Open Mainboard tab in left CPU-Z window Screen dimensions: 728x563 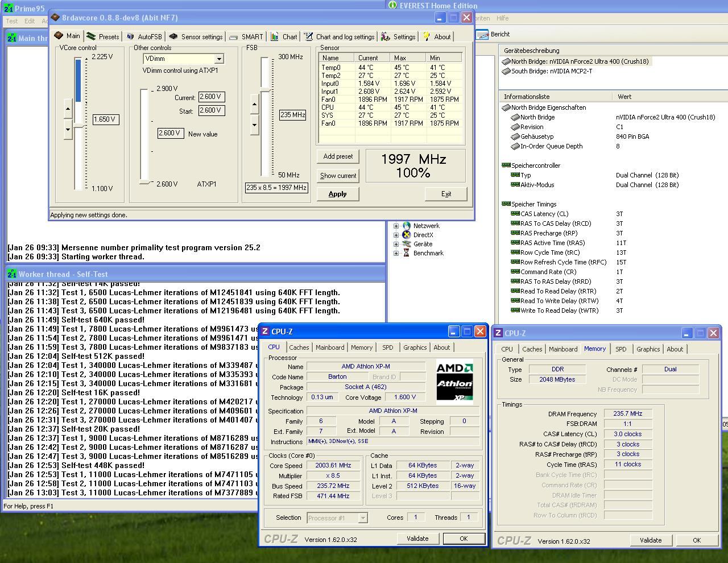[x=330, y=347]
